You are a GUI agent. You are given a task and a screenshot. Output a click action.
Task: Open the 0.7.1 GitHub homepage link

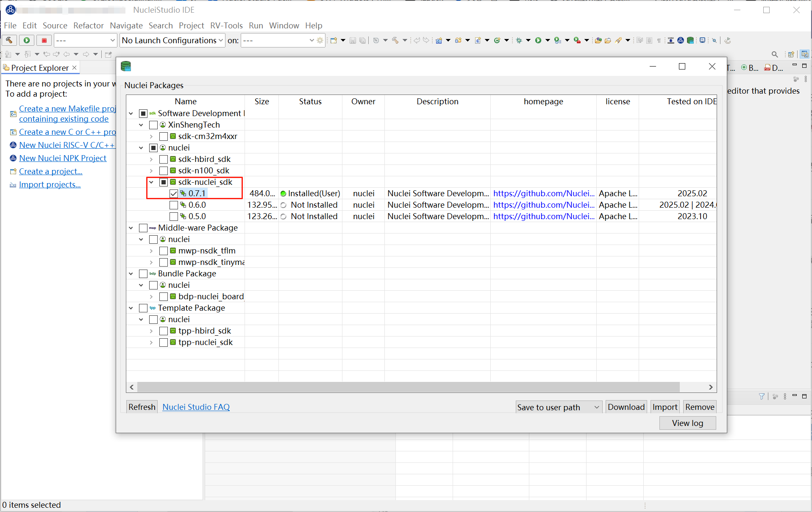point(544,194)
